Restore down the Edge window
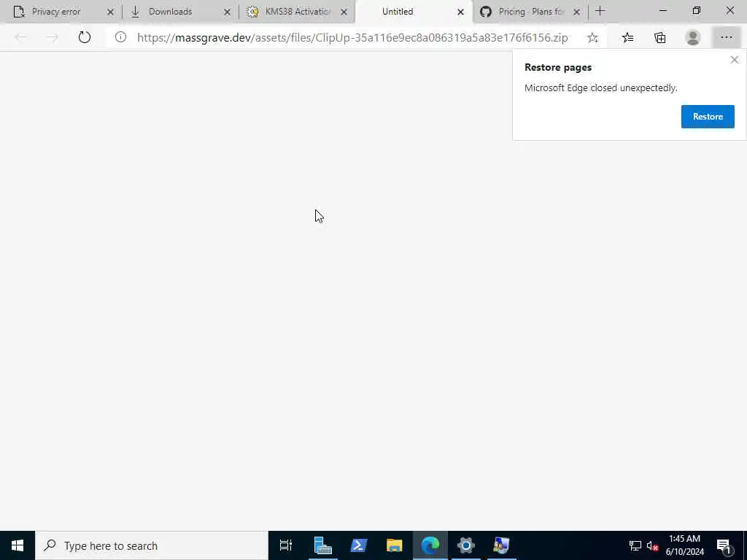747x560 pixels. [696, 11]
